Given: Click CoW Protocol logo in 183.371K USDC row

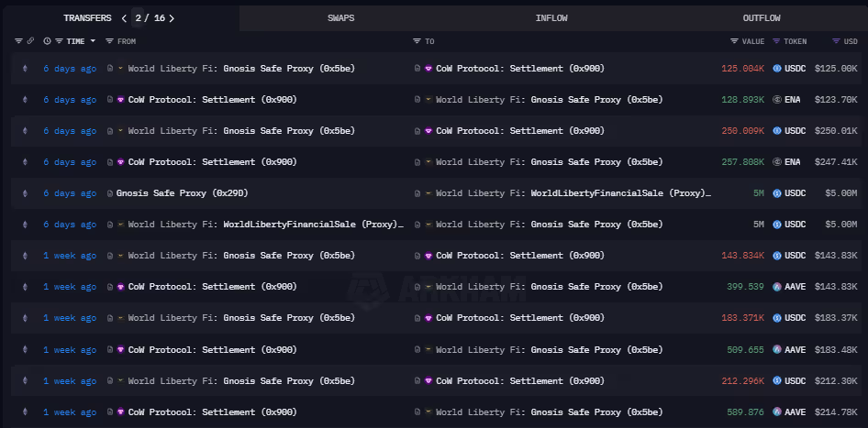Looking at the screenshot, I should pos(428,318).
